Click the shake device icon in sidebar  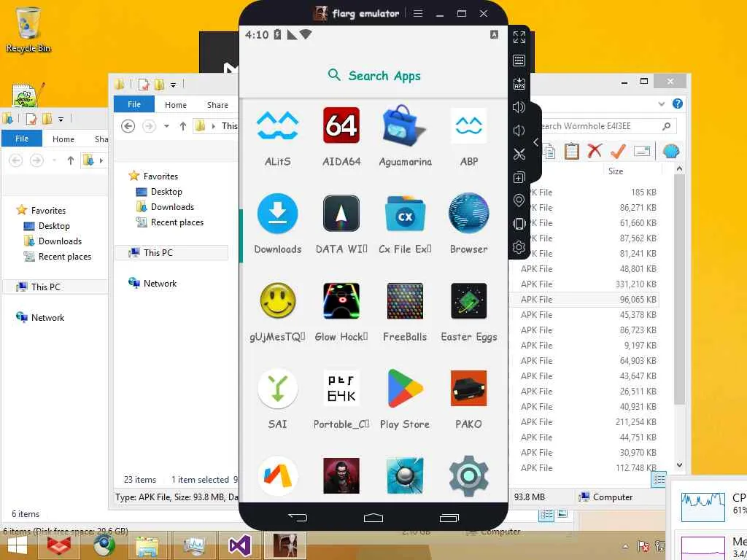(x=519, y=224)
